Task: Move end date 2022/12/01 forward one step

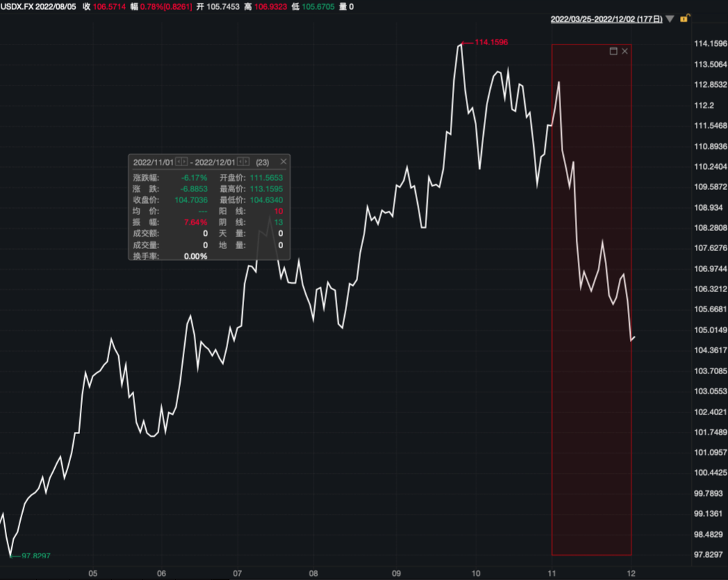Action: (x=247, y=162)
